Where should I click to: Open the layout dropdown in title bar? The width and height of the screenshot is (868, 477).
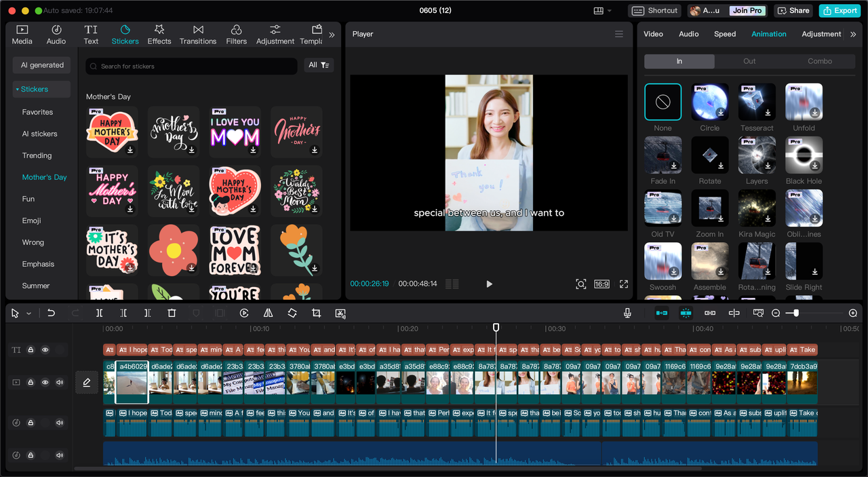coord(602,10)
